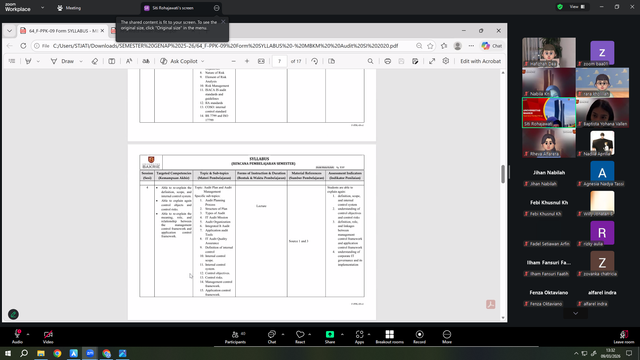Screen dimensions: 640x360
Task: Open the browser tab list chevron
Action: 9,31
